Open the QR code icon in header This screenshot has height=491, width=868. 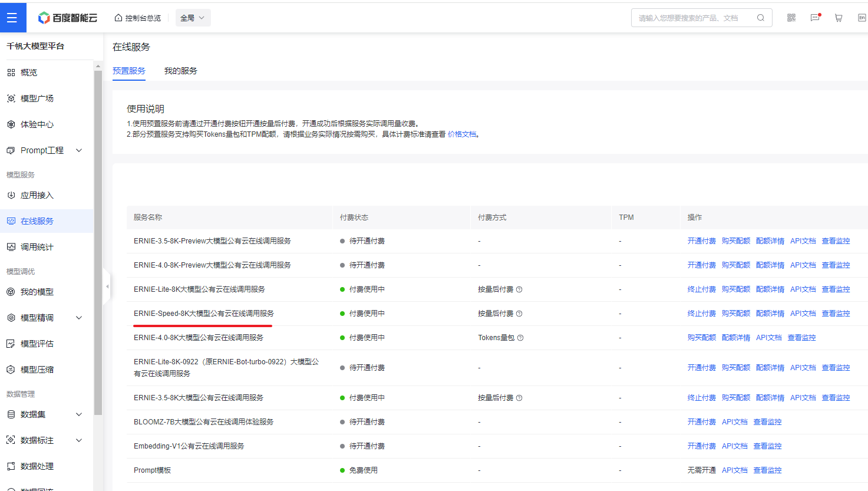(x=791, y=18)
